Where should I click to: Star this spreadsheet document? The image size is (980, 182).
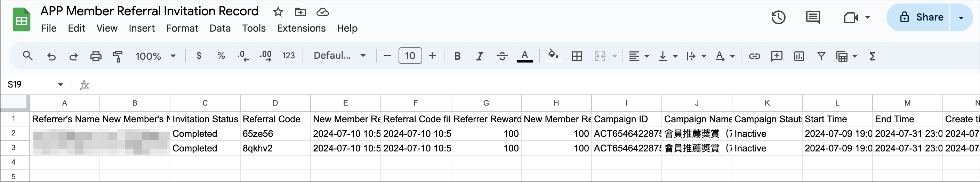pos(278,12)
